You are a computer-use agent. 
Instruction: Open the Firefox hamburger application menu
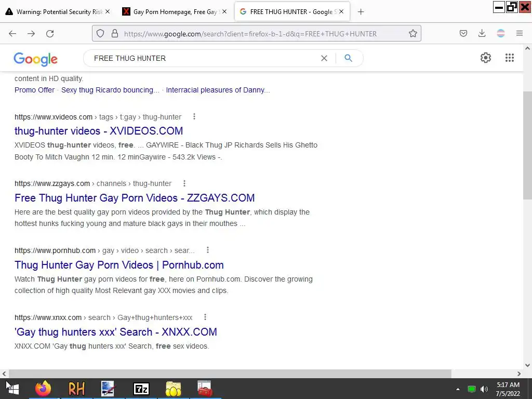coord(520,33)
